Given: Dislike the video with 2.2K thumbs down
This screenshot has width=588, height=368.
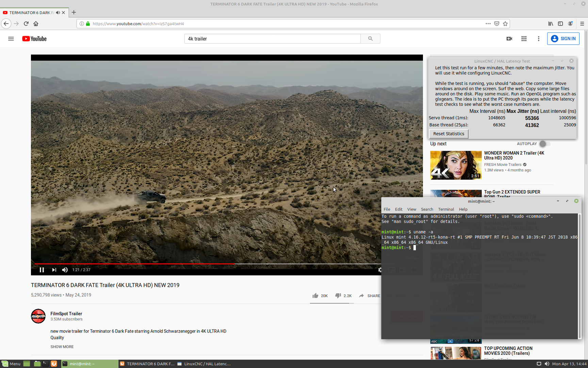Looking at the screenshot, I should coord(343,295).
